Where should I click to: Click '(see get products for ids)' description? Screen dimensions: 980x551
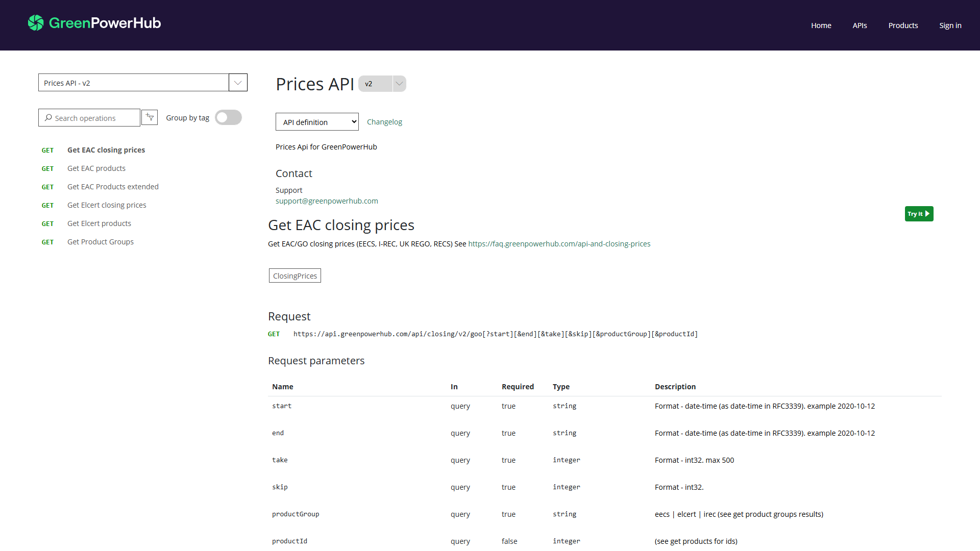(696, 541)
